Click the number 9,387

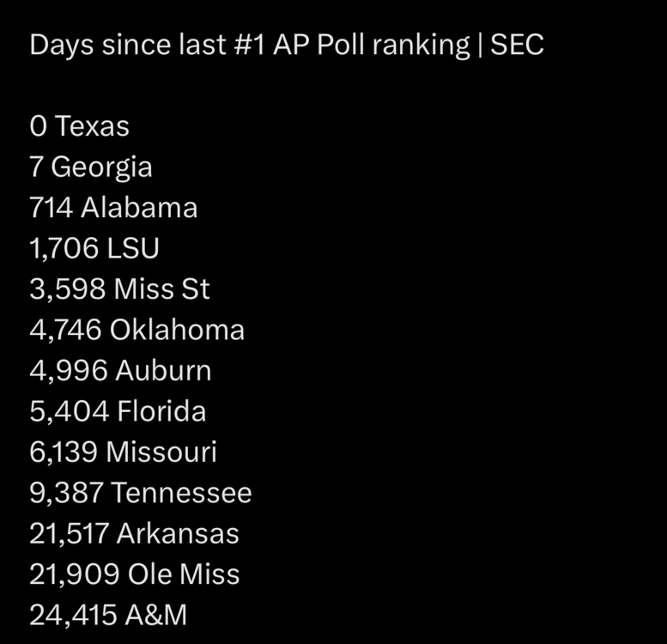pyautogui.click(x=66, y=493)
